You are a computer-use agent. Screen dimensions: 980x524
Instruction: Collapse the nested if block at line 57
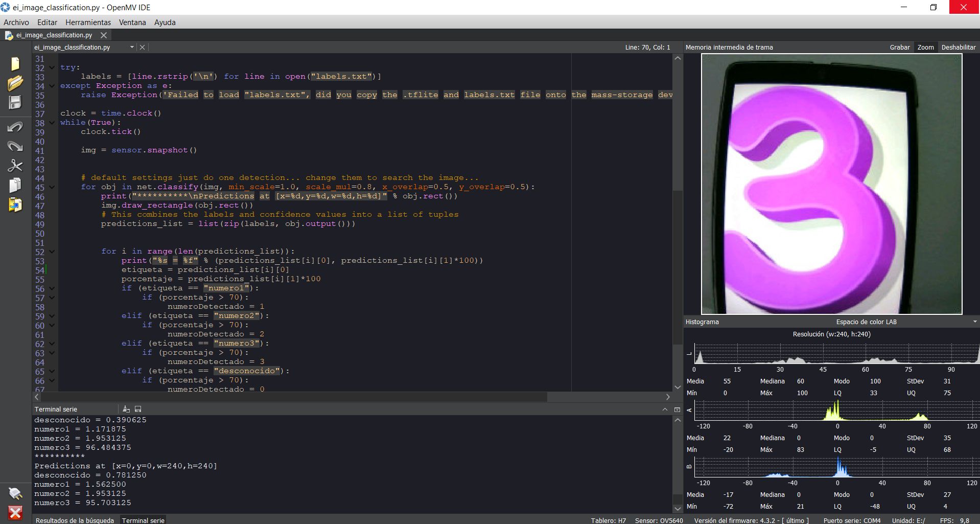52,298
